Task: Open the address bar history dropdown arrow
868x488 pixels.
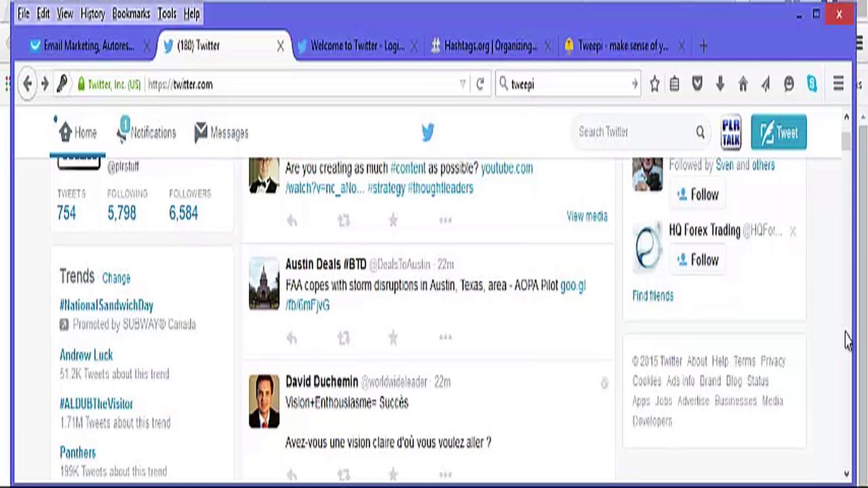Action: (462, 84)
